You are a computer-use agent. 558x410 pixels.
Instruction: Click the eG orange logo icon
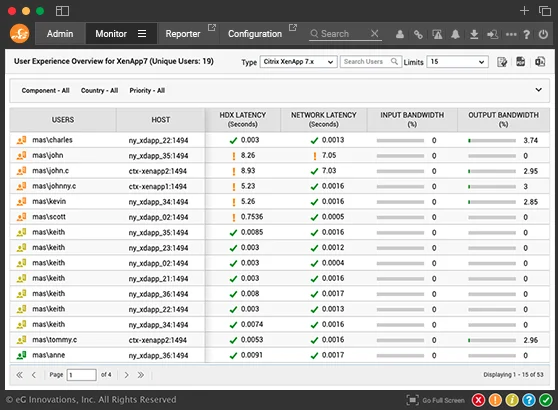pyautogui.click(x=20, y=33)
